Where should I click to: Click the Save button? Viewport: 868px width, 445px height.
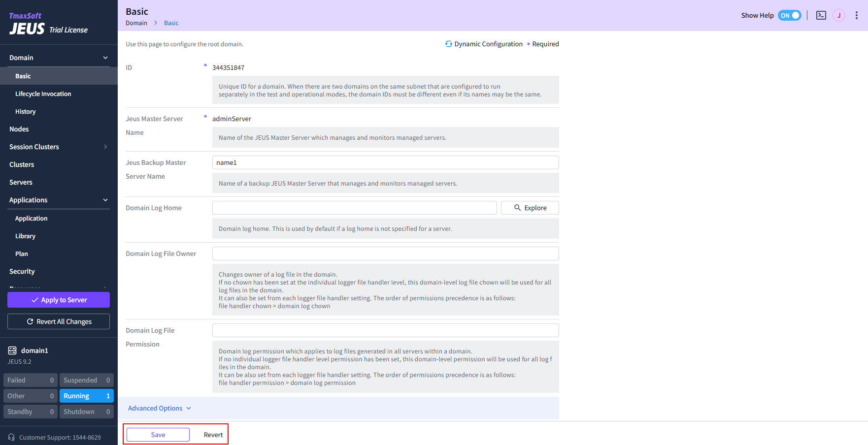point(157,435)
